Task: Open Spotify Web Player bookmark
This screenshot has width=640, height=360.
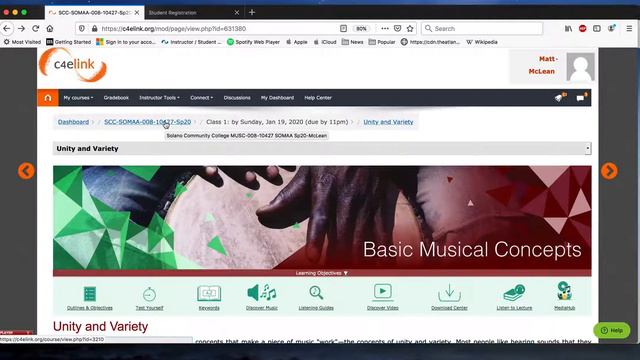Action: [x=253, y=42]
